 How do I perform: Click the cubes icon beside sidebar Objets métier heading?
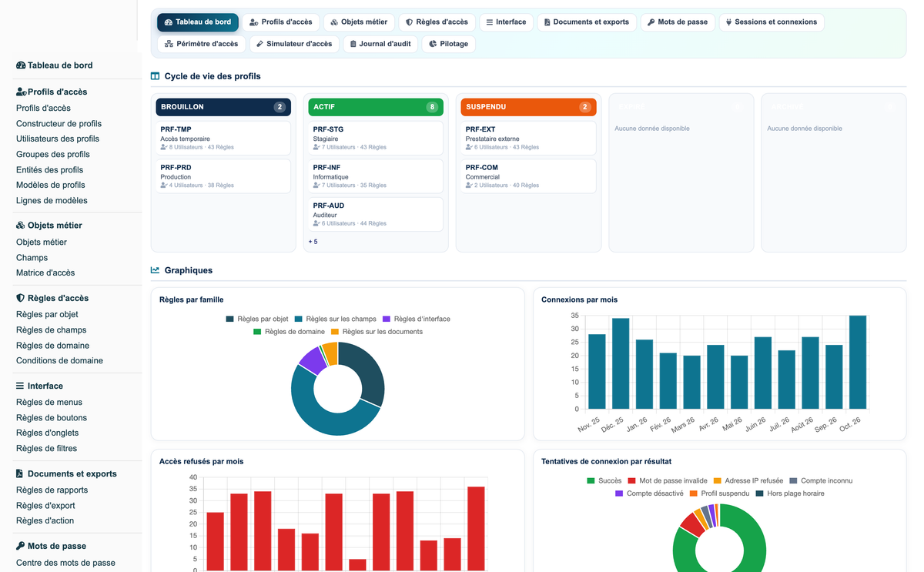[x=21, y=226]
